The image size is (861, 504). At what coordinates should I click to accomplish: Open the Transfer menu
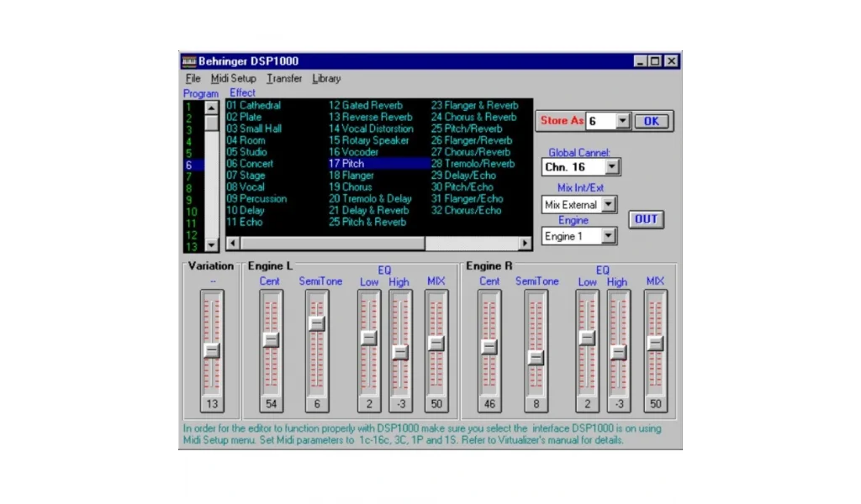tap(284, 79)
